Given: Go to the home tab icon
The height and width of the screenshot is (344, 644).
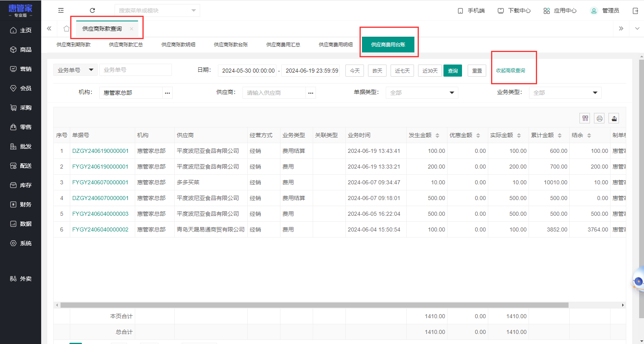Looking at the screenshot, I should click(x=67, y=29).
